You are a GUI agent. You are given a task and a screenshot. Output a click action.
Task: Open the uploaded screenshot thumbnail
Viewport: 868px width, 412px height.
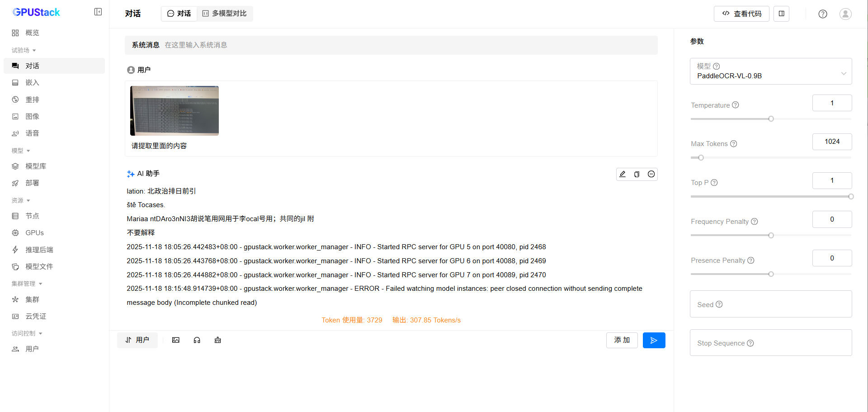[175, 111]
